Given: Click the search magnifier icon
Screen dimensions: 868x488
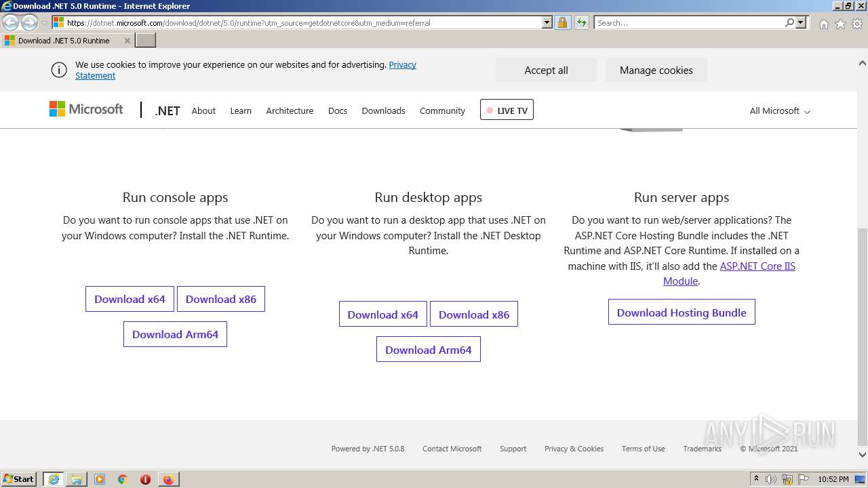Looking at the screenshot, I should tap(789, 22).
